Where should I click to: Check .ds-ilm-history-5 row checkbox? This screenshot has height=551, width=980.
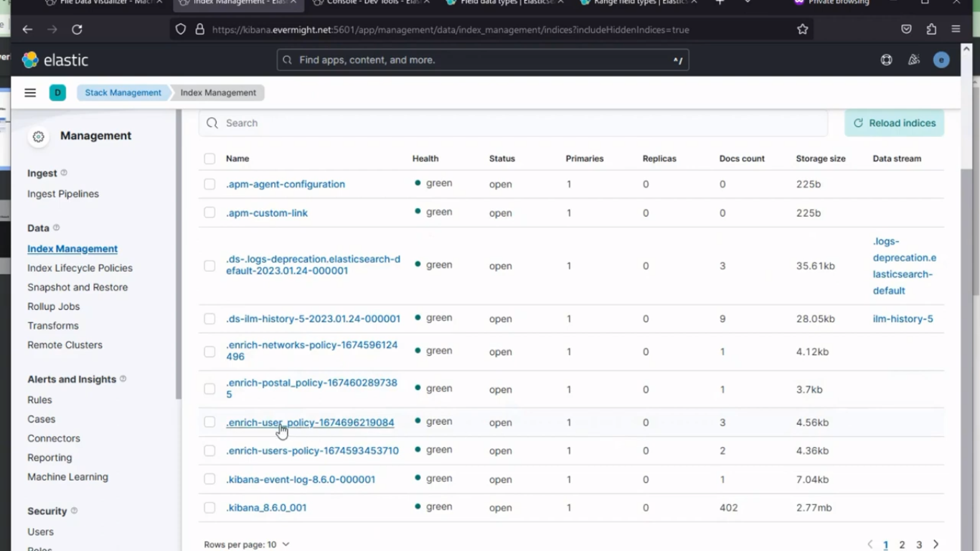click(209, 319)
